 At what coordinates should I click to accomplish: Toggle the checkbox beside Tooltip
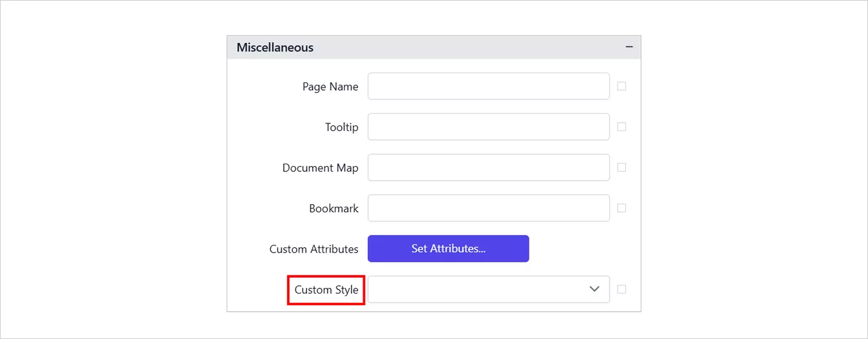click(622, 127)
